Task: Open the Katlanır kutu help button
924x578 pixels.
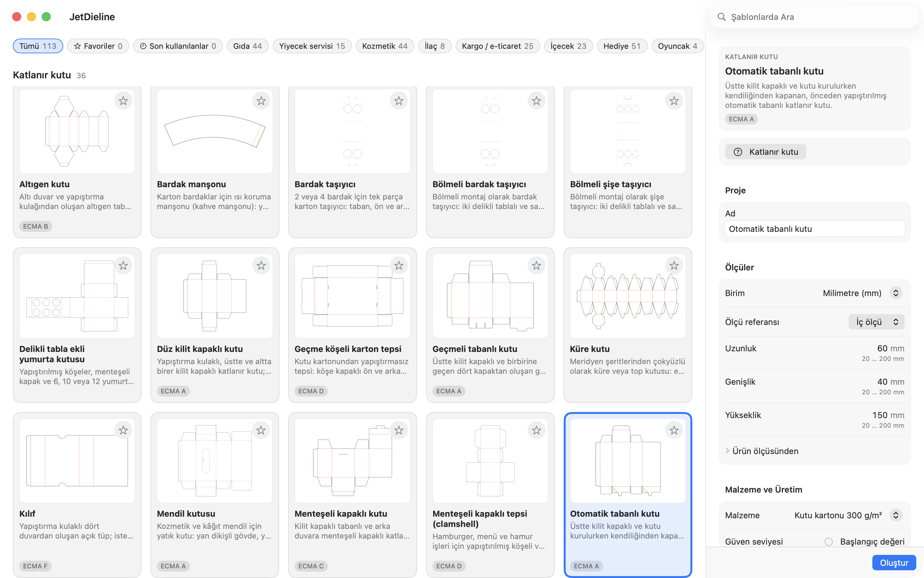Action: 765,152
